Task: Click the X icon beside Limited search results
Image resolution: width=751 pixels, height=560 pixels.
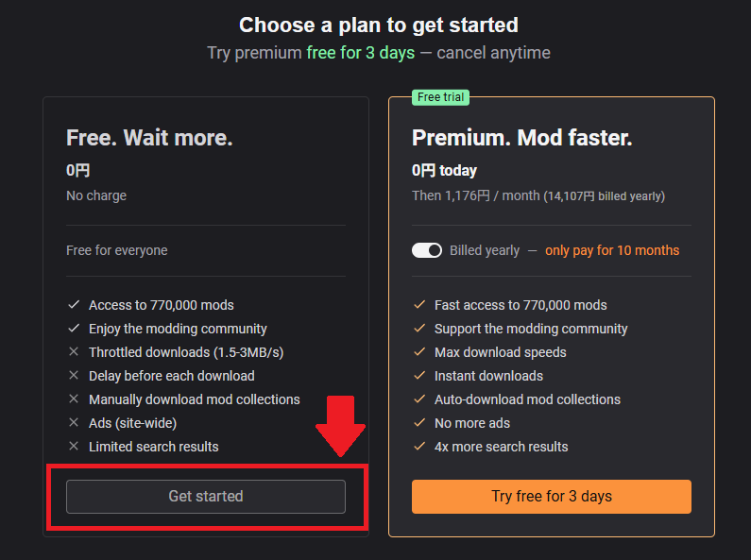Action: [x=74, y=447]
